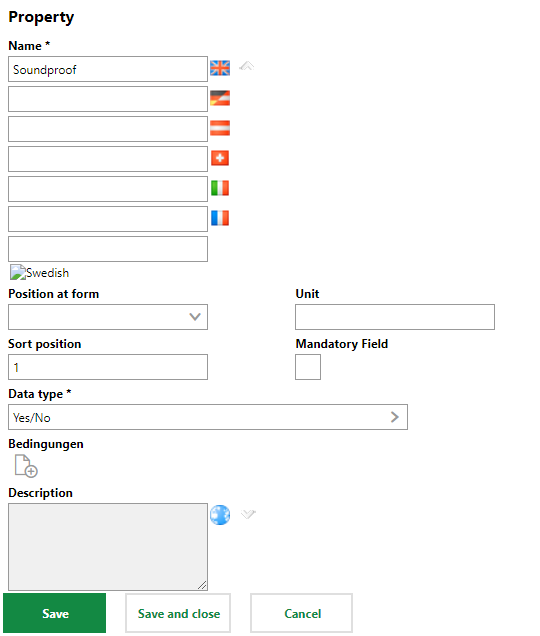Viewport: 540px width, 636px height.
Task: Click the Name label
Action: click(x=29, y=45)
